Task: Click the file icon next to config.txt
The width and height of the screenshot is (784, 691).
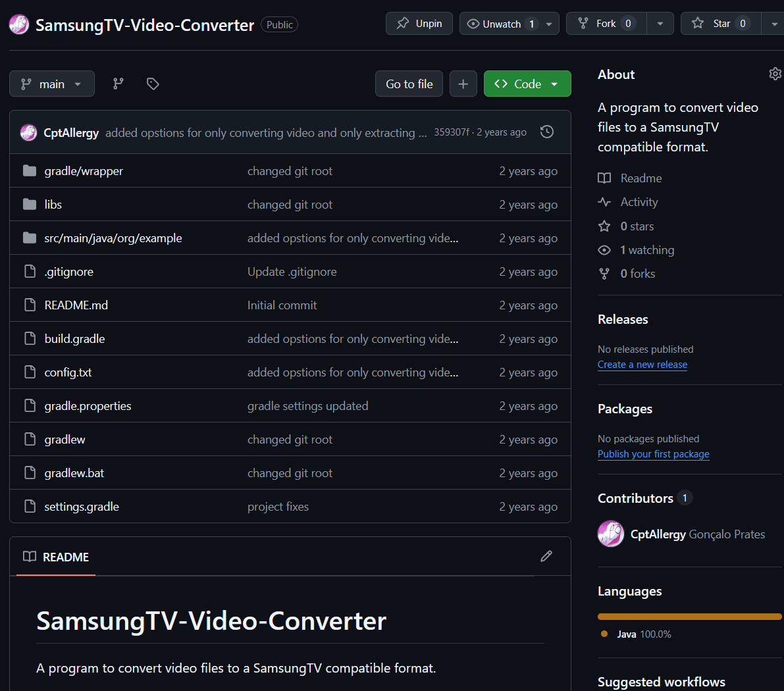Action: tap(30, 372)
